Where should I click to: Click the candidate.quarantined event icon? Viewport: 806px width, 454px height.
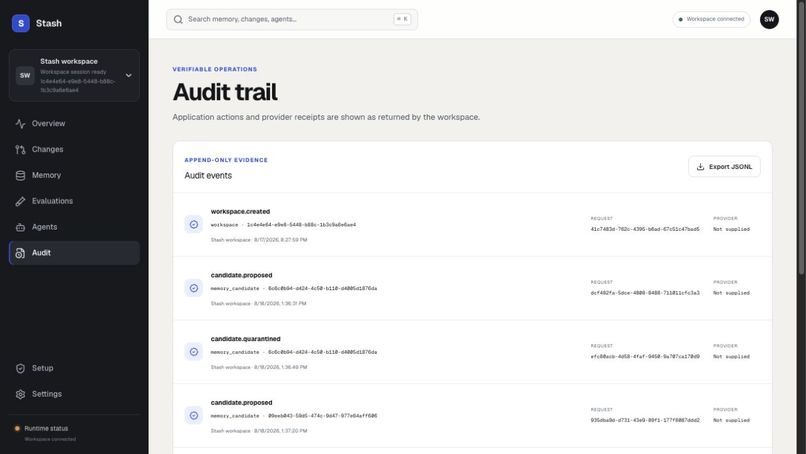click(194, 352)
